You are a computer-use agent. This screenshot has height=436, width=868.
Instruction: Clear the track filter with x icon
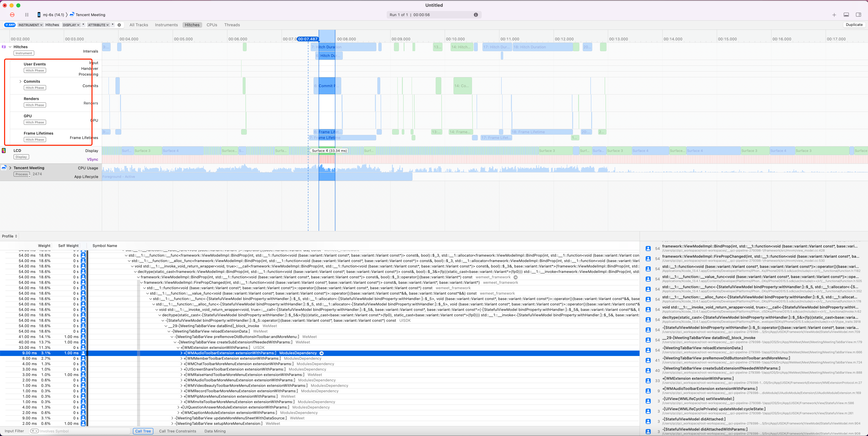click(119, 25)
